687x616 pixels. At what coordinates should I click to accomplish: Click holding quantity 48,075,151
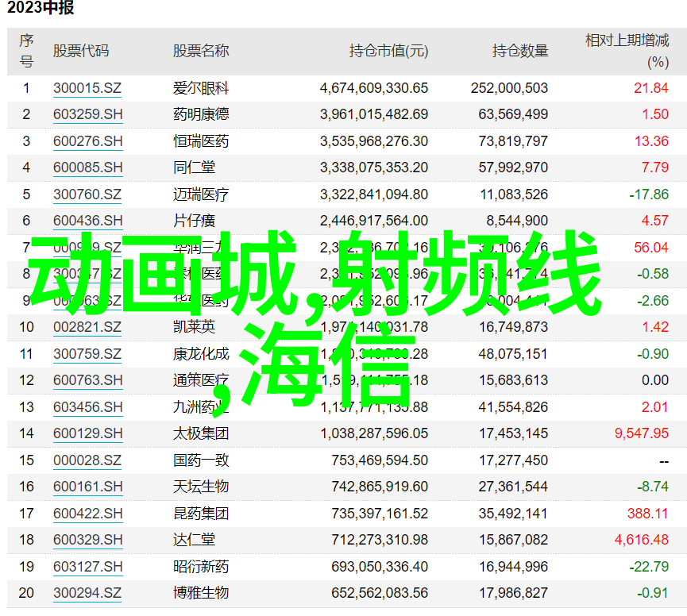[514, 354]
